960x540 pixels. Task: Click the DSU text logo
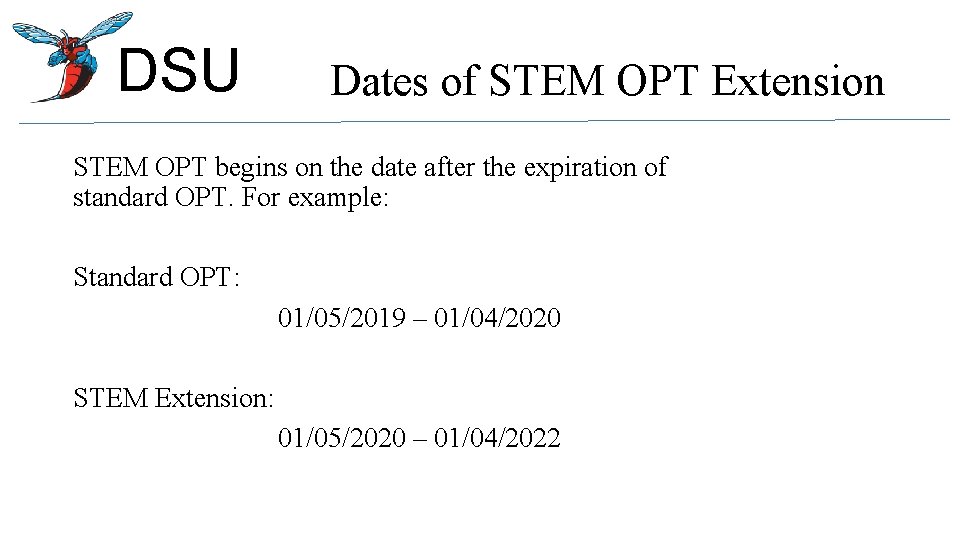click(x=178, y=70)
